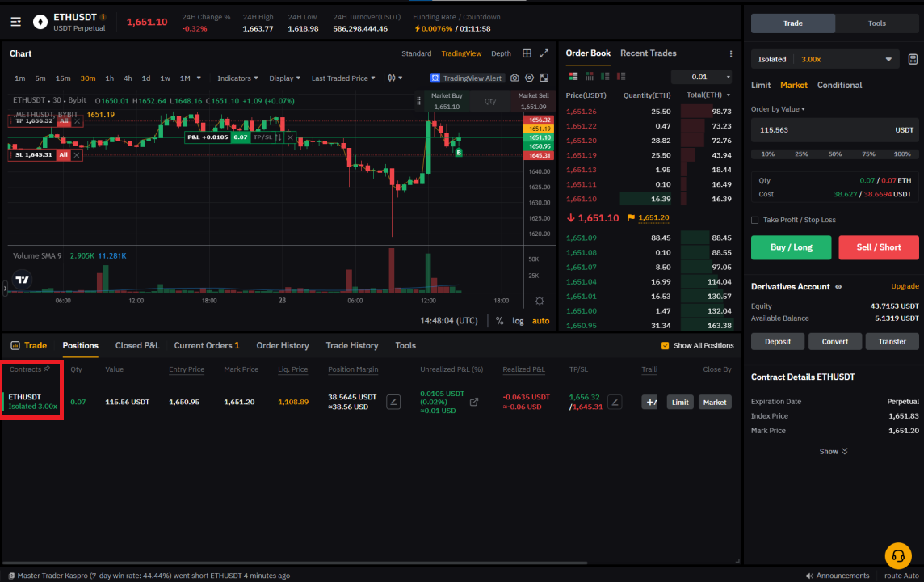This screenshot has width=924, height=582.
Task: Toggle percent scale on chart
Action: coord(500,321)
